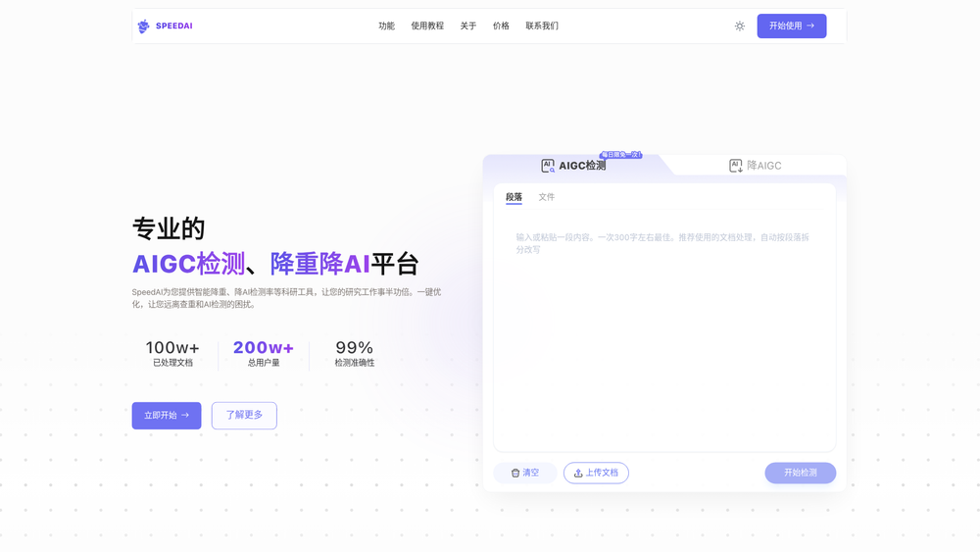This screenshot has width=980, height=552.
Task: Click the 200w+ total users stat
Action: click(x=263, y=348)
